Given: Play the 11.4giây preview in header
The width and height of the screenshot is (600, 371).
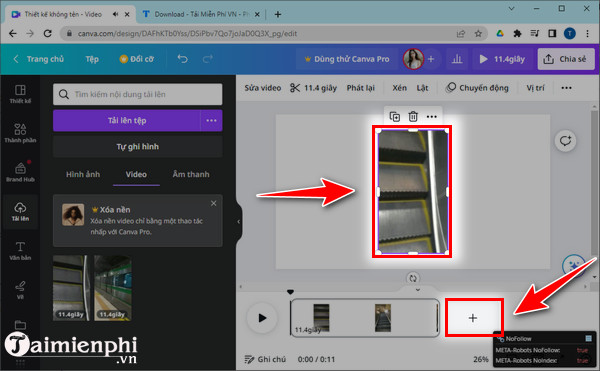Looking at the screenshot, I should coord(502,59).
